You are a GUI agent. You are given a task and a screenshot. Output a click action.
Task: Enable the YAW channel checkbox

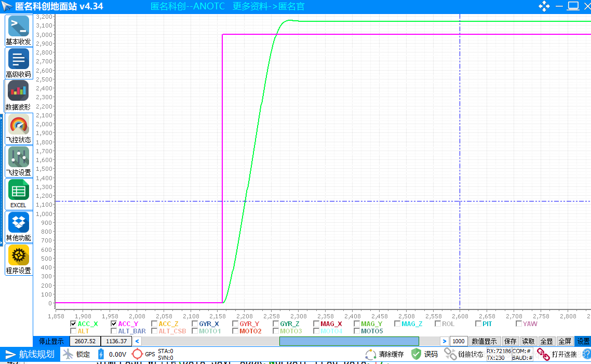(x=519, y=323)
